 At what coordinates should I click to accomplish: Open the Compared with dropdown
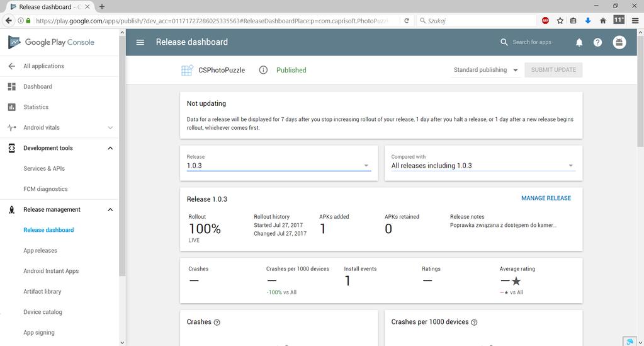pos(483,165)
